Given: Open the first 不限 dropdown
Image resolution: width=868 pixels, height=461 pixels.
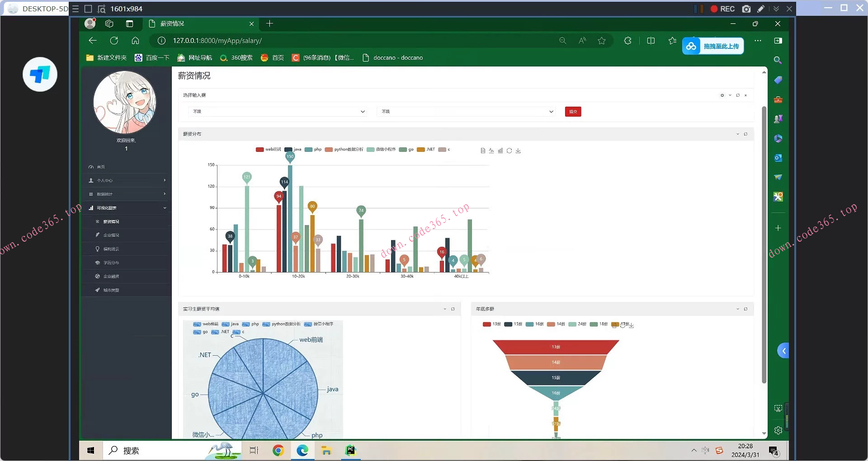Looking at the screenshot, I should [278, 112].
